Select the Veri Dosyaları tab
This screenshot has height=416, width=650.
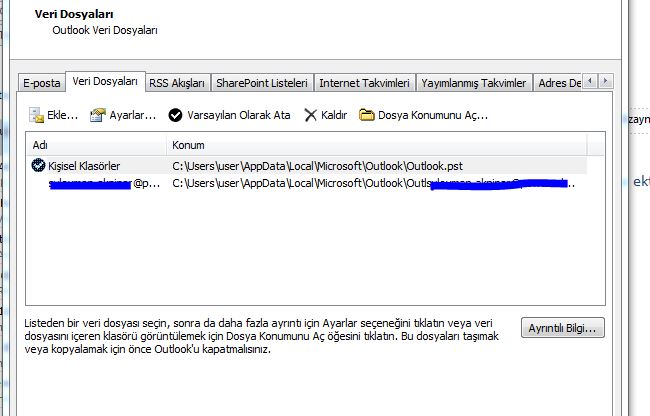pos(105,81)
